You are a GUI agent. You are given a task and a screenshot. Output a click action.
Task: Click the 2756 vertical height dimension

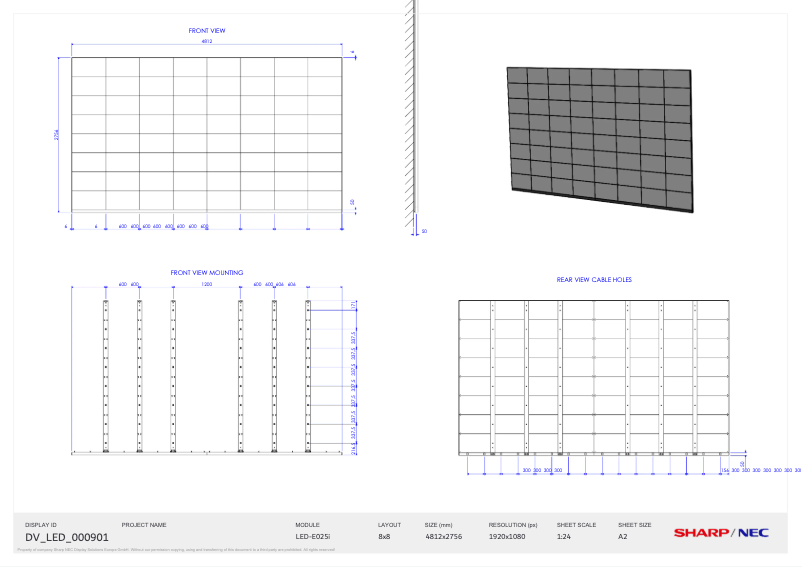tap(58, 134)
